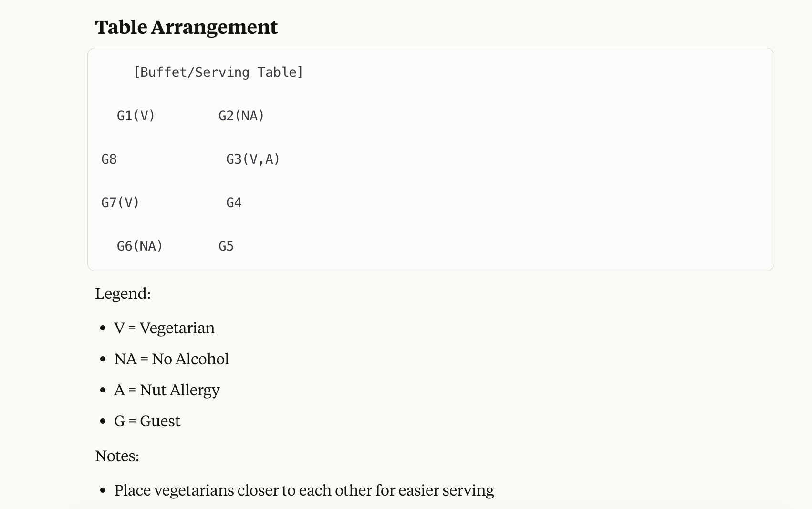Click the G4 seat label

click(234, 203)
